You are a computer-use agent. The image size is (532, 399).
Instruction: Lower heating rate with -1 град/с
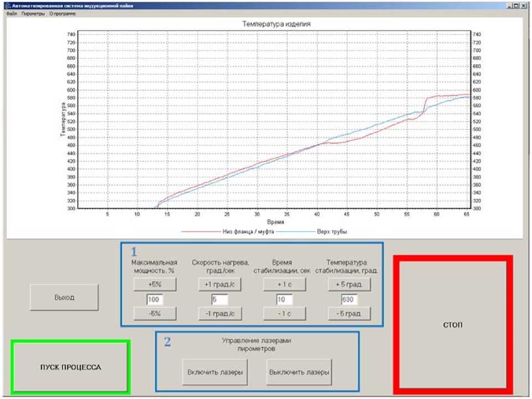tap(219, 314)
